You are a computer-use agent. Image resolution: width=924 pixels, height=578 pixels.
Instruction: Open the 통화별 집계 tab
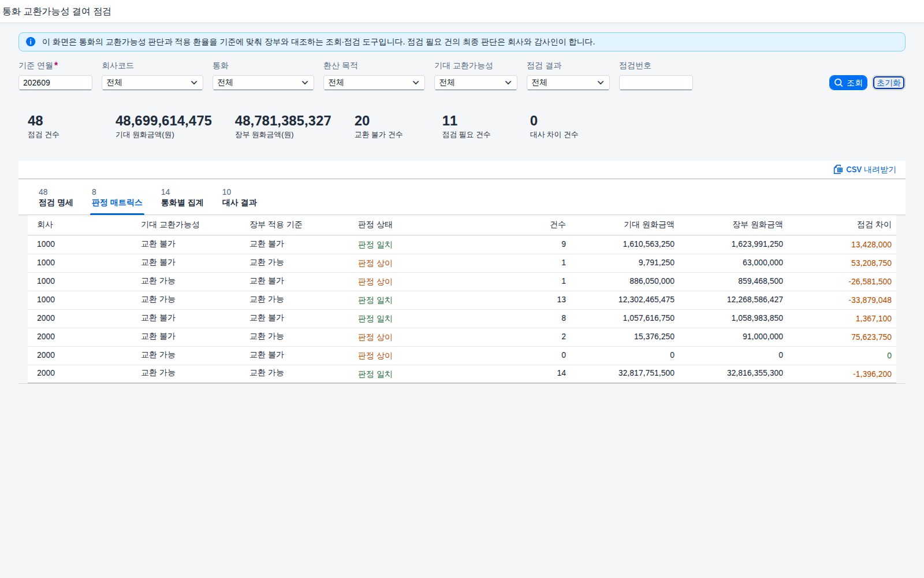pos(182,198)
